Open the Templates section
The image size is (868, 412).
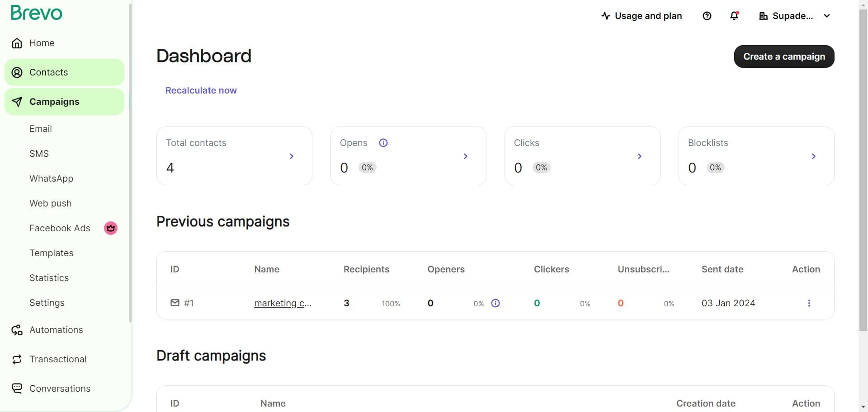pos(51,253)
